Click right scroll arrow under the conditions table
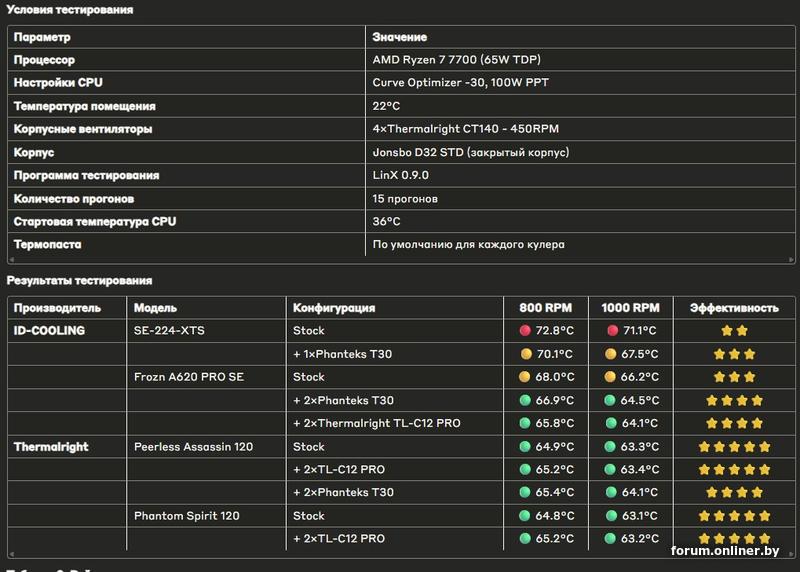Viewport: 800px width, 572px height. coord(791,260)
